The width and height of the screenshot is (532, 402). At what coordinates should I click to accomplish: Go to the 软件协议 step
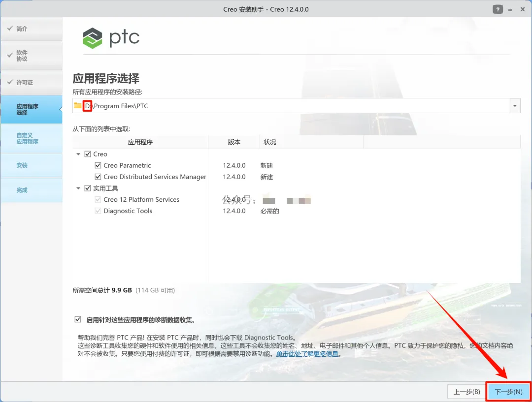(x=32, y=56)
